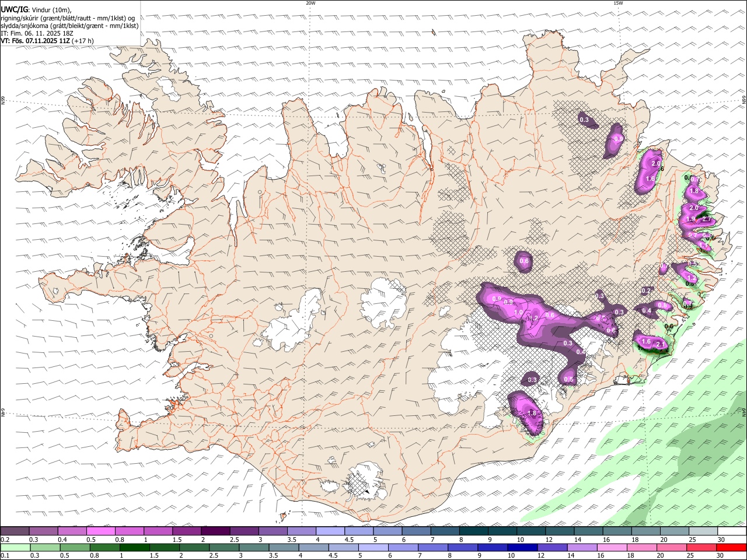Select the 7 swatch in upper legend row
747x560 pixels.
click(444, 531)
